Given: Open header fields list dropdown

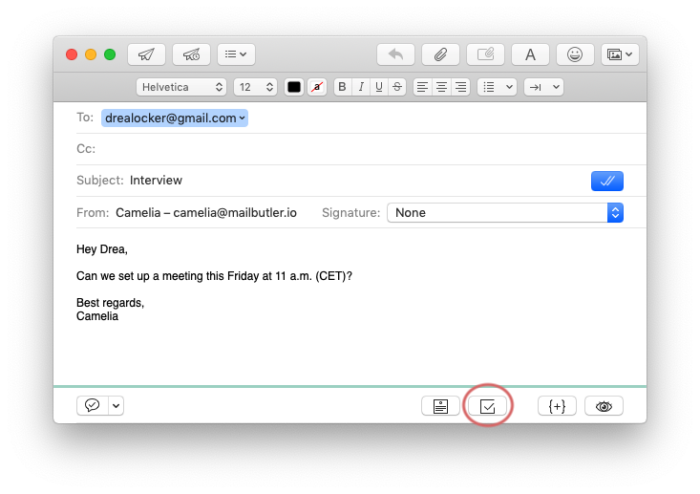Looking at the screenshot, I should point(236,54).
